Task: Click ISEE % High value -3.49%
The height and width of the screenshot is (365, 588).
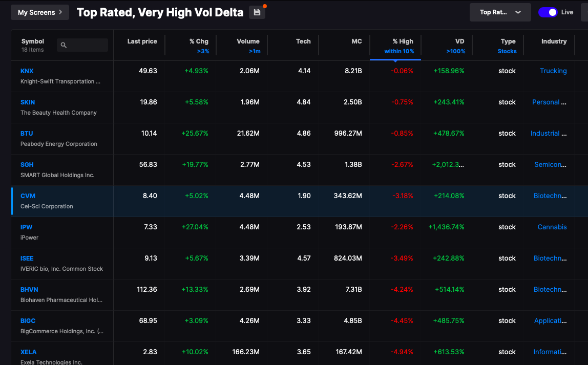Action: (402, 258)
